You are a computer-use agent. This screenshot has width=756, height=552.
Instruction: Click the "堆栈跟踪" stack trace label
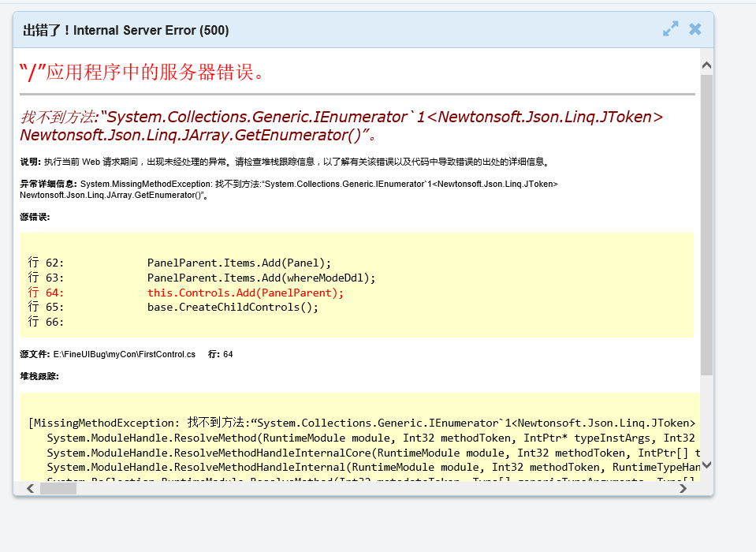[x=39, y=376]
